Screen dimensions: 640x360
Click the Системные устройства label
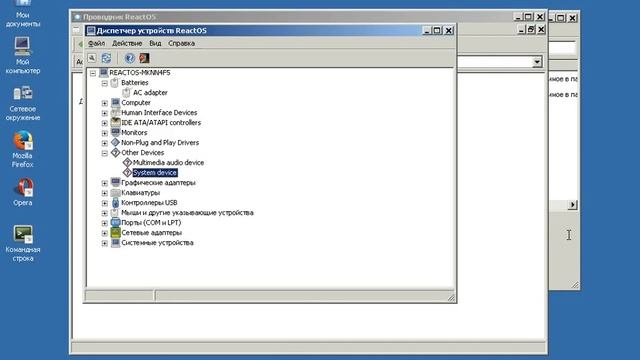click(x=157, y=242)
